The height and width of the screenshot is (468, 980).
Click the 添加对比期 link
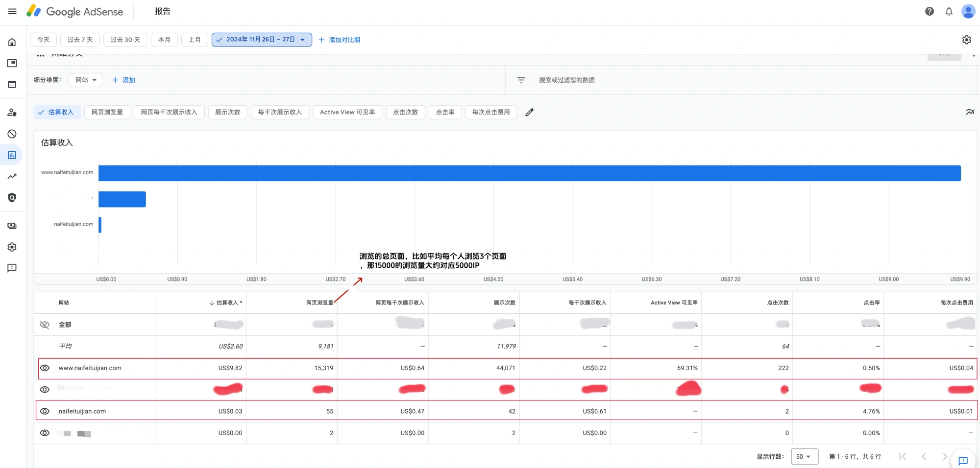click(339, 40)
